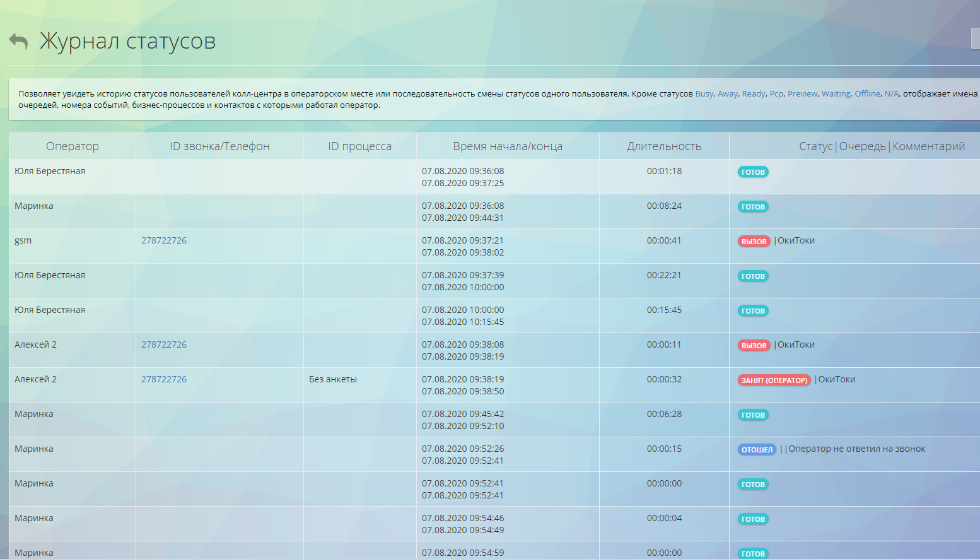Click the Оператор column header
Viewport: 980px width, 559px height.
(x=73, y=146)
